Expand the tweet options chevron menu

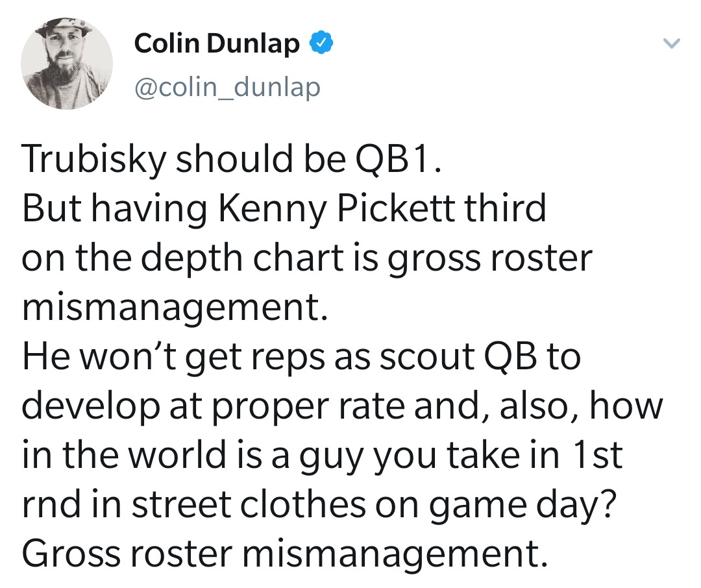(671, 43)
